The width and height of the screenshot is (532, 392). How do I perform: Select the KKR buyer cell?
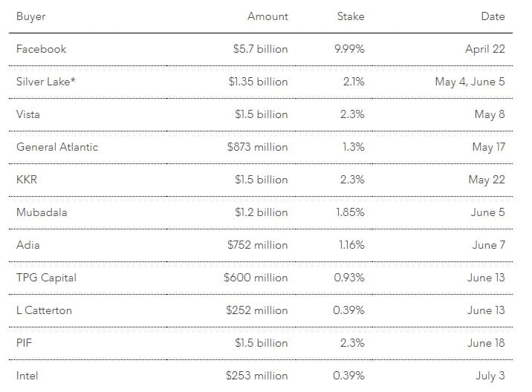point(27,180)
